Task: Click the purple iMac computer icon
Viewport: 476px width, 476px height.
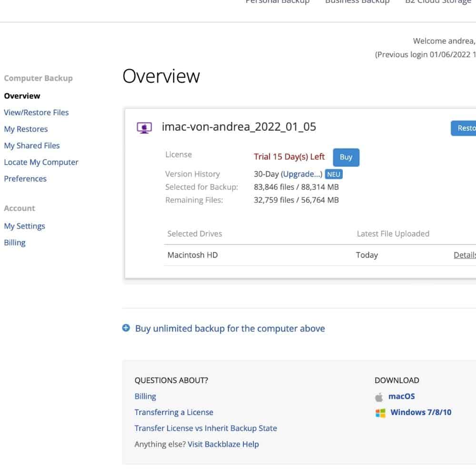Action: tap(144, 128)
